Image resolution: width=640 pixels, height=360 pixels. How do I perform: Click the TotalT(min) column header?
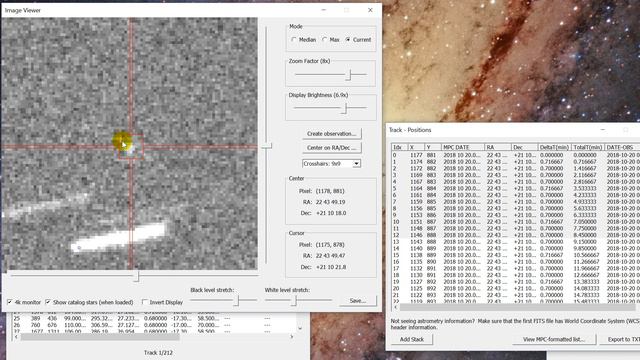[x=587, y=147]
